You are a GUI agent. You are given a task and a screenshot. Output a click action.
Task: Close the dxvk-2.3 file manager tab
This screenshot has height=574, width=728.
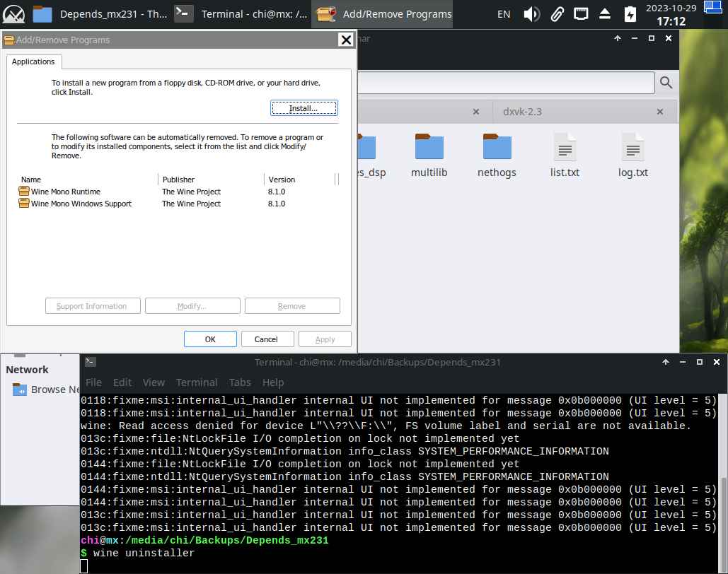[659, 112]
